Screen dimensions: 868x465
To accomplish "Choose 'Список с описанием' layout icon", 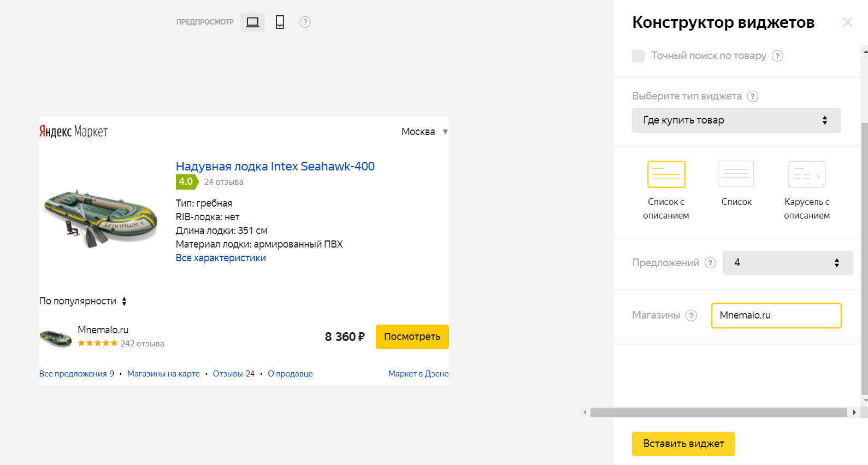I will click(666, 174).
